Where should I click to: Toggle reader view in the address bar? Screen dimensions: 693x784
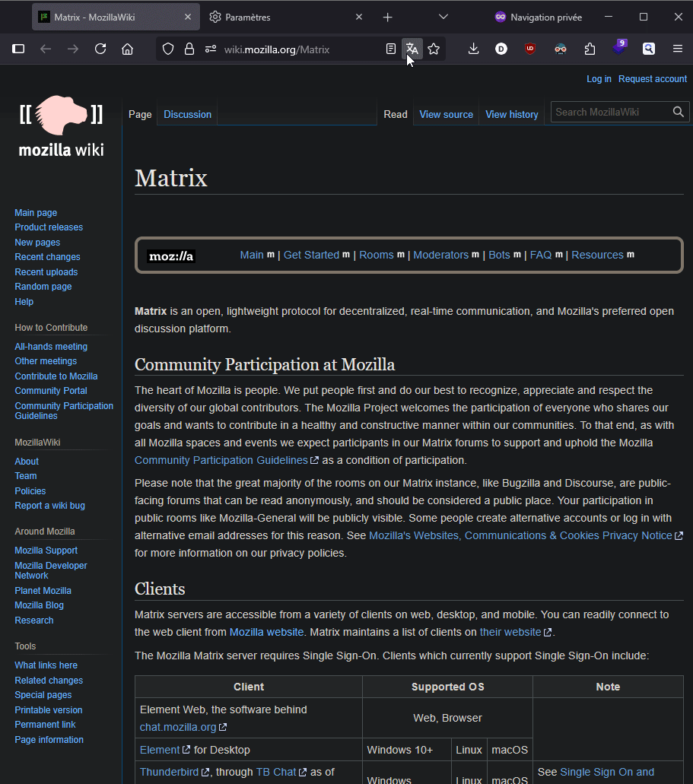point(391,49)
